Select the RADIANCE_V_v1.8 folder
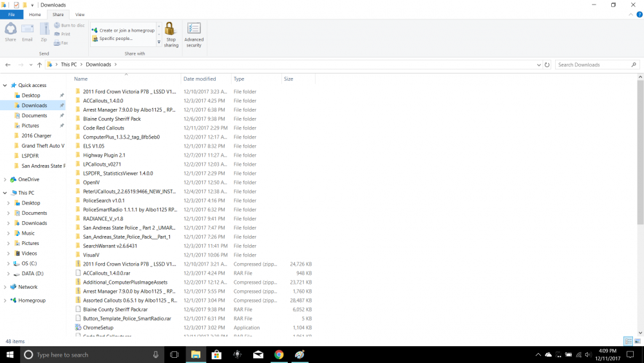The image size is (644, 363). click(x=102, y=219)
